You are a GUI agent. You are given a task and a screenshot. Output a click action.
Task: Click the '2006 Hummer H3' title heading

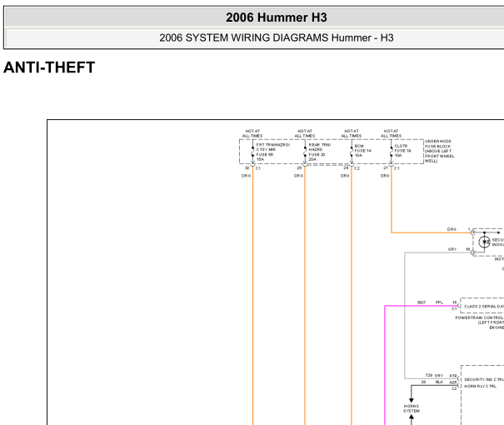(x=276, y=17)
